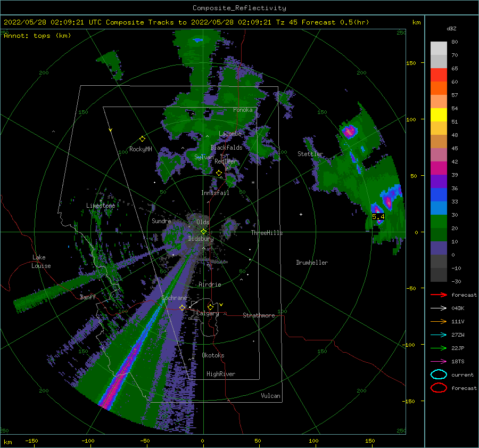The image size is (479, 448).
Task: Select the Sylvan town label
Action: (204, 157)
